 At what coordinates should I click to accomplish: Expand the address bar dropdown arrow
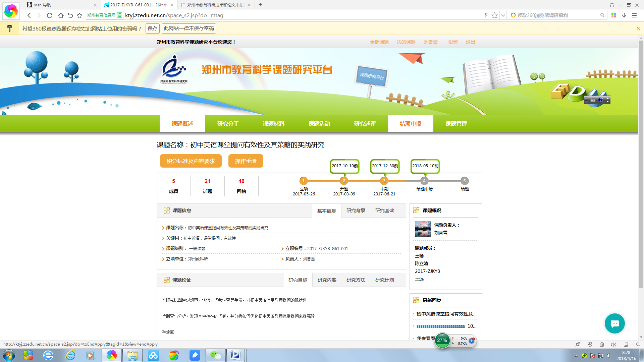[503, 15]
